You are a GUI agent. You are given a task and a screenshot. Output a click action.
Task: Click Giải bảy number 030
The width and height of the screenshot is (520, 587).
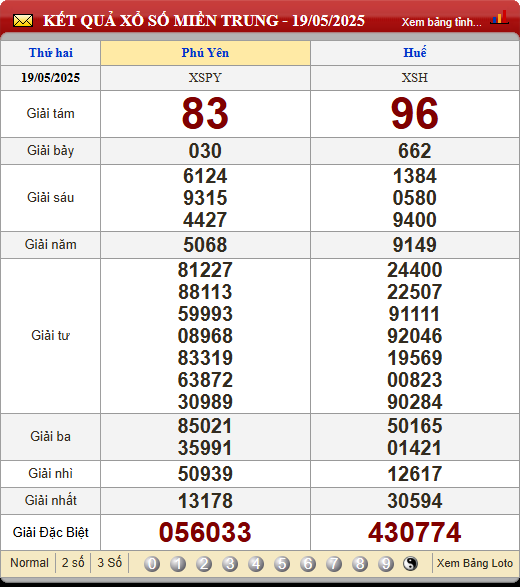pos(205,151)
